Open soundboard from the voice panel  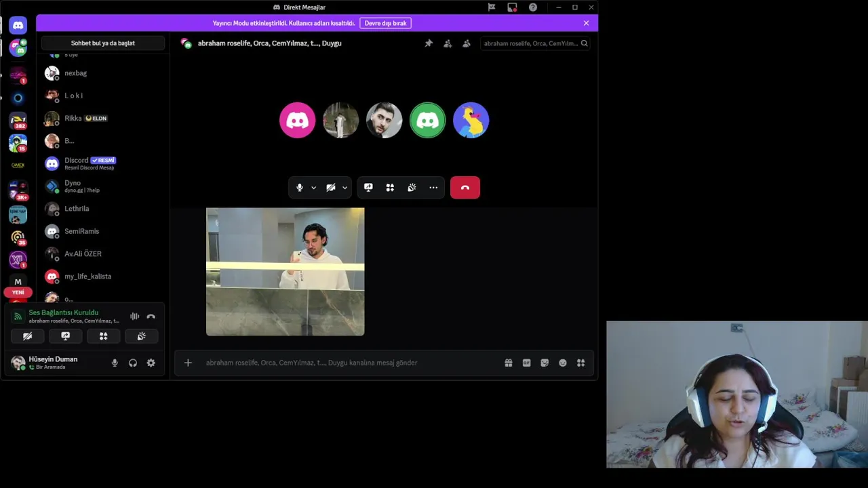click(141, 336)
